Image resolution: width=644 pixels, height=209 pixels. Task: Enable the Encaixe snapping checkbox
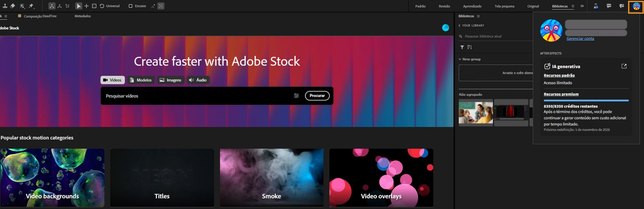click(x=131, y=6)
